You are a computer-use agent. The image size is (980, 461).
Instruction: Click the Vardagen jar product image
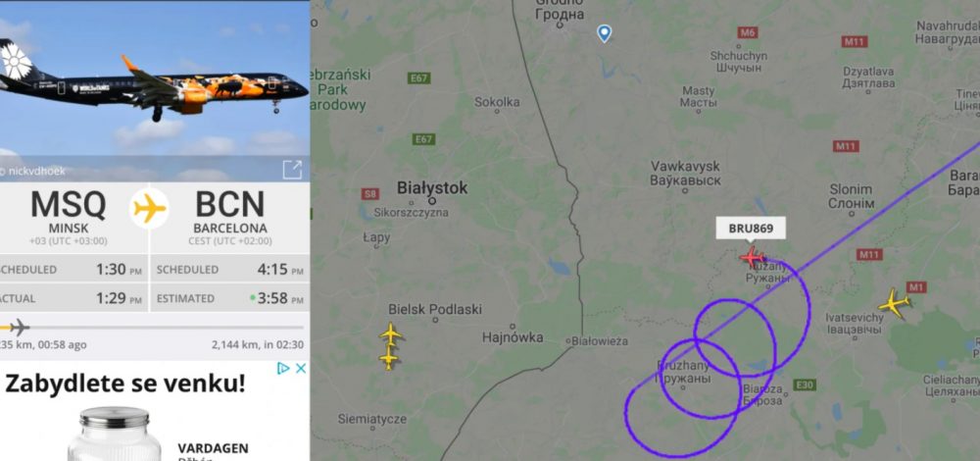pos(115,435)
